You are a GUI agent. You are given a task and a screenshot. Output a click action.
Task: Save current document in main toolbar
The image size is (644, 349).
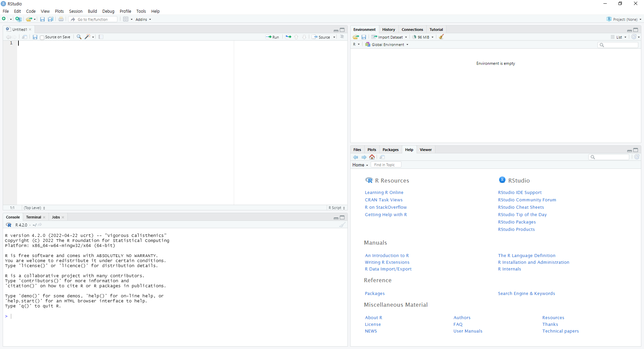42,19
